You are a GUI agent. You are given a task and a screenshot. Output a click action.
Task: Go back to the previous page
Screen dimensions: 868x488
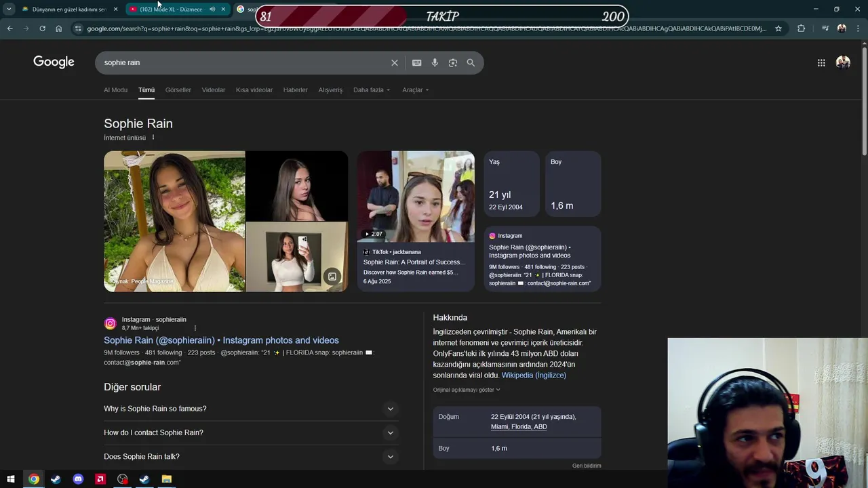[x=9, y=28]
